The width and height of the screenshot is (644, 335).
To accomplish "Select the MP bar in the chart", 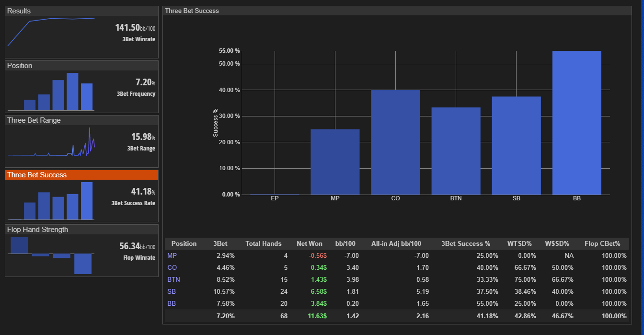I will 335,162.
